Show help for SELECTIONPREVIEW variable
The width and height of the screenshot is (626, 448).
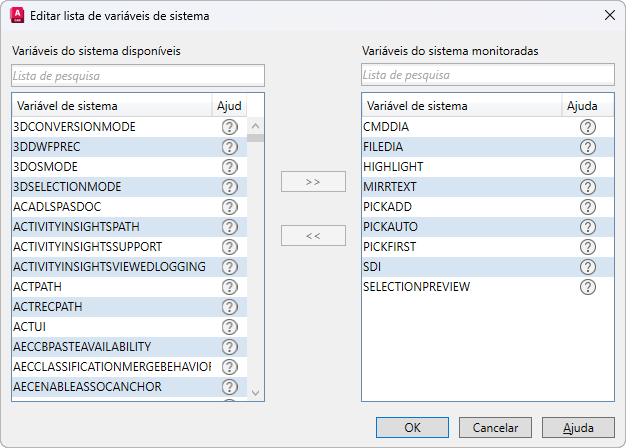pyautogui.click(x=587, y=287)
